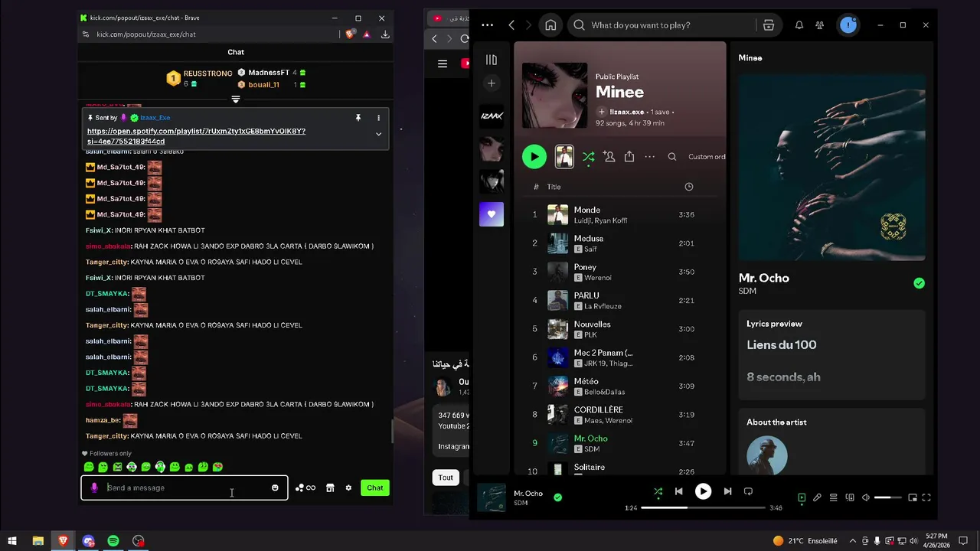Open artist link Werenoi under Poney

tap(598, 278)
